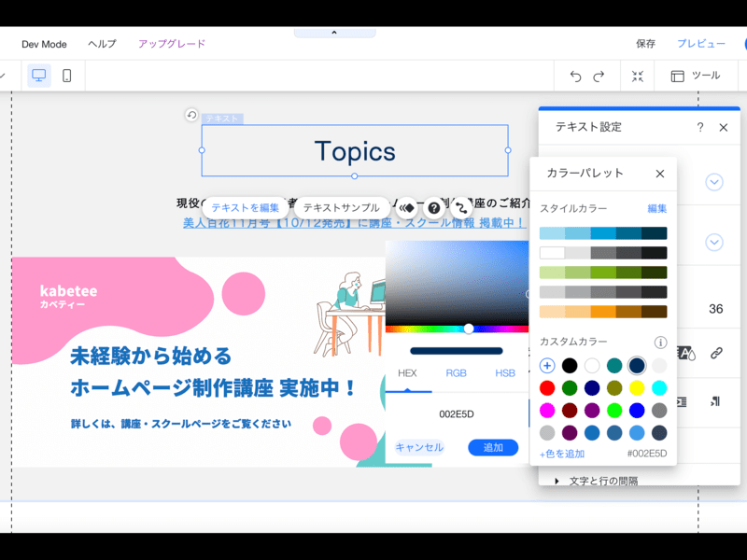Select the red custom color swatch
This screenshot has width=747, height=560.
click(x=547, y=388)
